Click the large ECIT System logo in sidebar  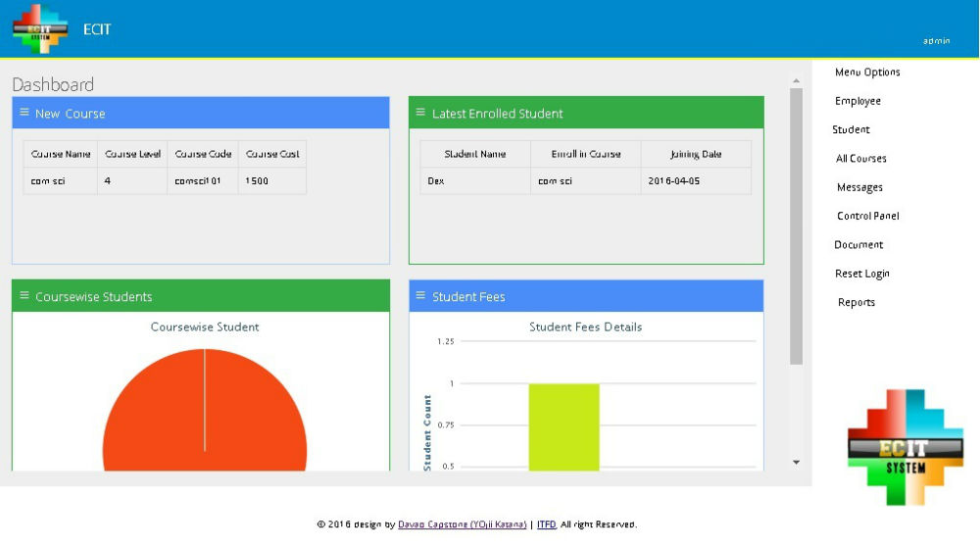tap(905, 447)
